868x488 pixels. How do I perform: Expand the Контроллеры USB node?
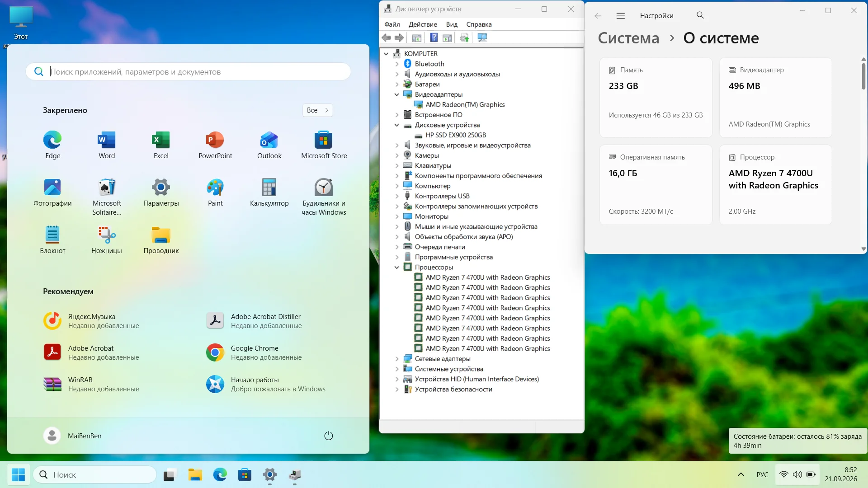click(x=397, y=196)
